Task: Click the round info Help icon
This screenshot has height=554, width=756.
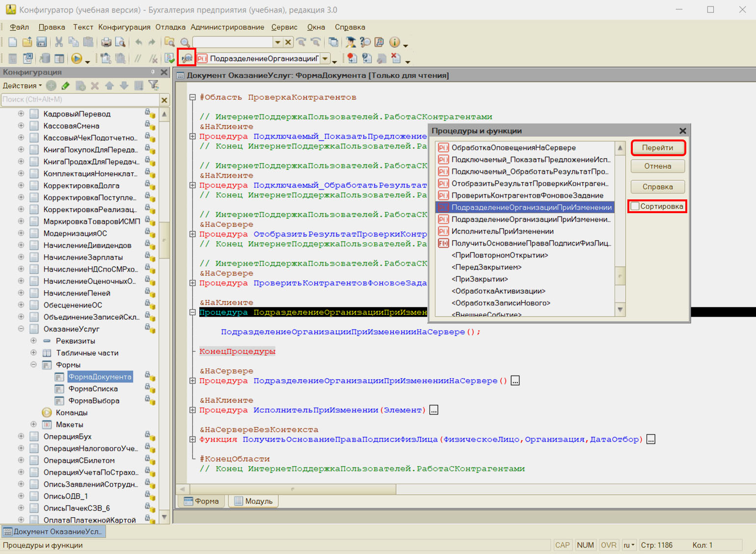Action: pyautogui.click(x=394, y=42)
